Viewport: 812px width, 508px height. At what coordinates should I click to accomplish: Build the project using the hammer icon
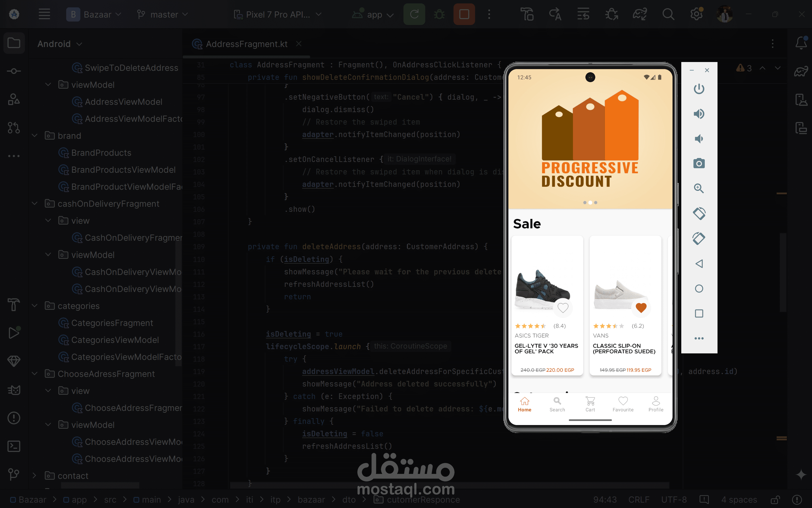(x=527, y=14)
